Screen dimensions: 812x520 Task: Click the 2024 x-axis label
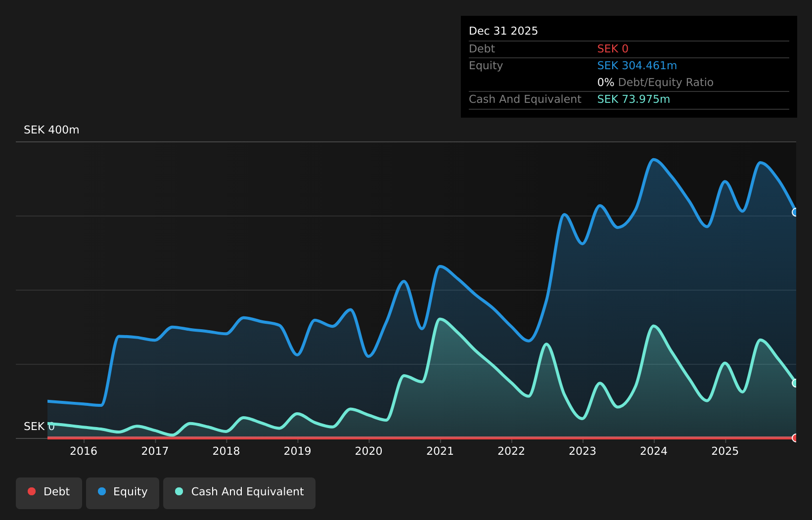click(x=654, y=451)
